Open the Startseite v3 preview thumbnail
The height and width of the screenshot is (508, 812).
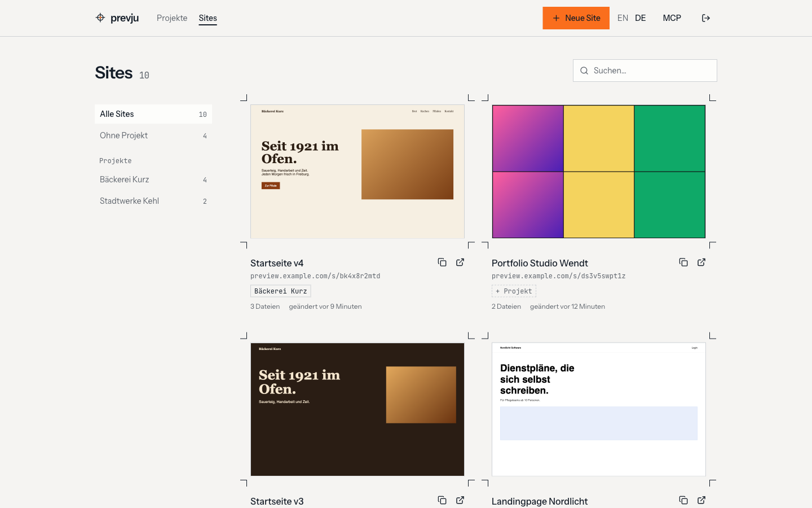tap(358, 409)
